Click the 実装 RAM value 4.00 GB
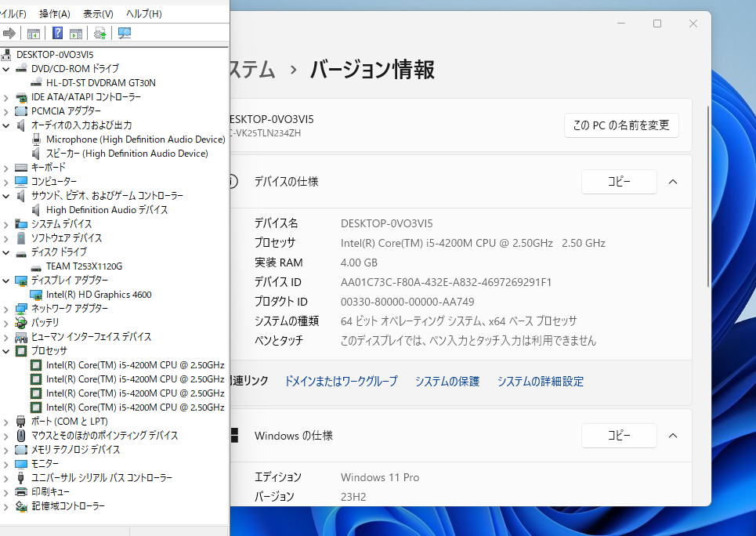This screenshot has width=756, height=536. tap(359, 263)
